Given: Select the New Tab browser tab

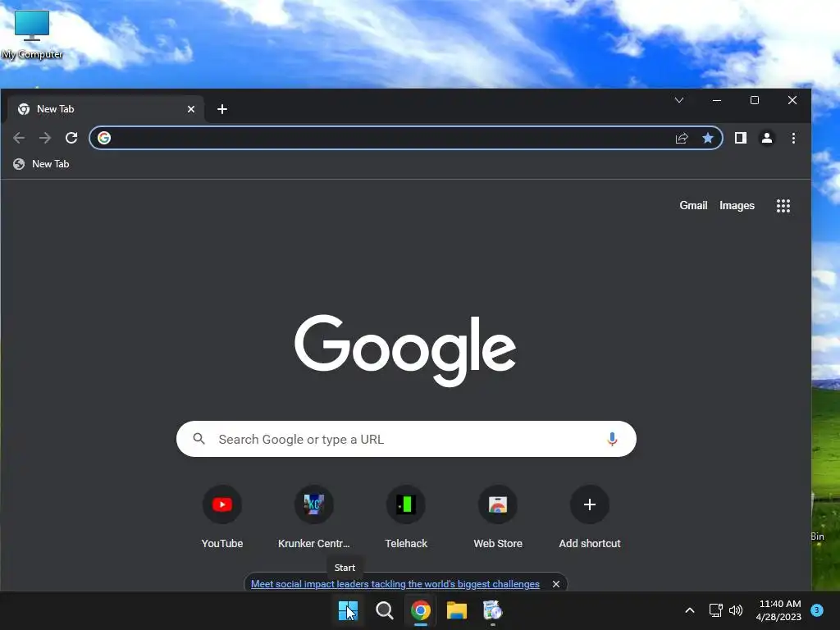Looking at the screenshot, I should pos(106,109).
